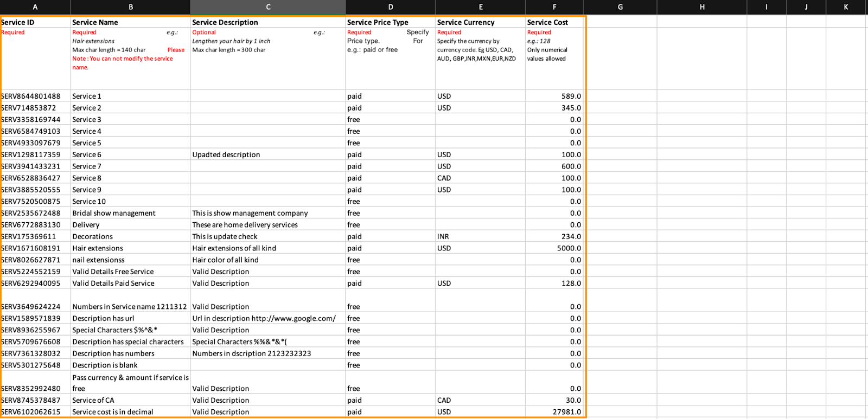This screenshot has width=868, height=419.
Task: Click 'Service of CA' cell
Action: pos(131,400)
